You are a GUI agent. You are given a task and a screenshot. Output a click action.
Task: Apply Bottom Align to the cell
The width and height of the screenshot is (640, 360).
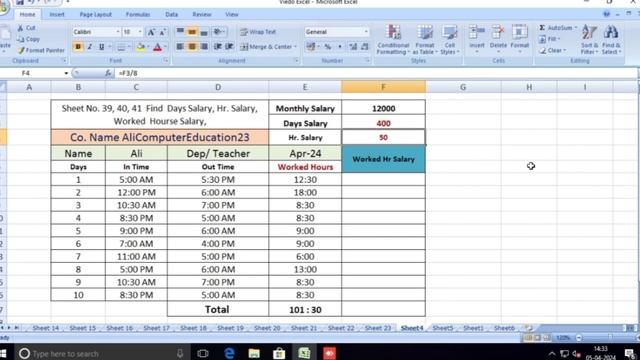[204, 32]
